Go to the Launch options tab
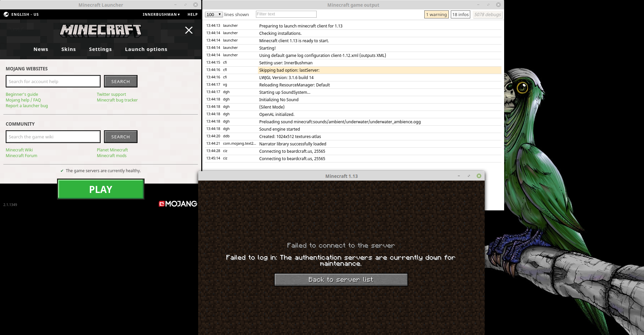Screen dimensions: 644x335 click(x=146, y=49)
